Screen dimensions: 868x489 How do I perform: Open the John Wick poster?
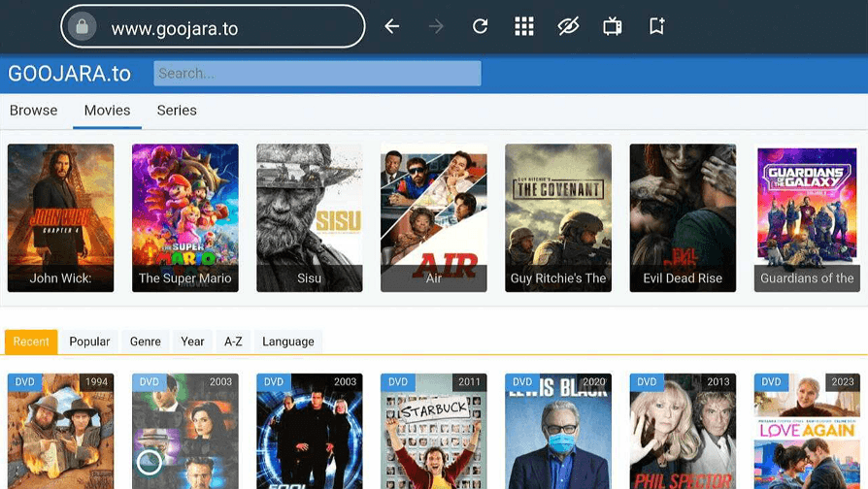(61, 218)
